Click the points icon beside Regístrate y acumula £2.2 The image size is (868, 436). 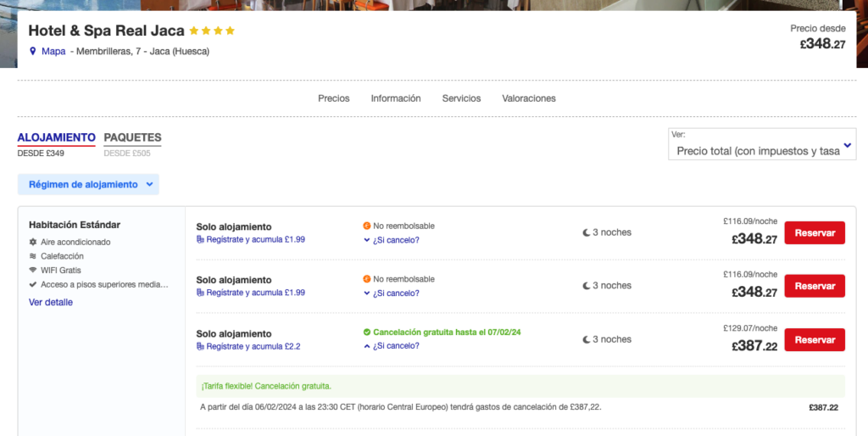point(200,346)
